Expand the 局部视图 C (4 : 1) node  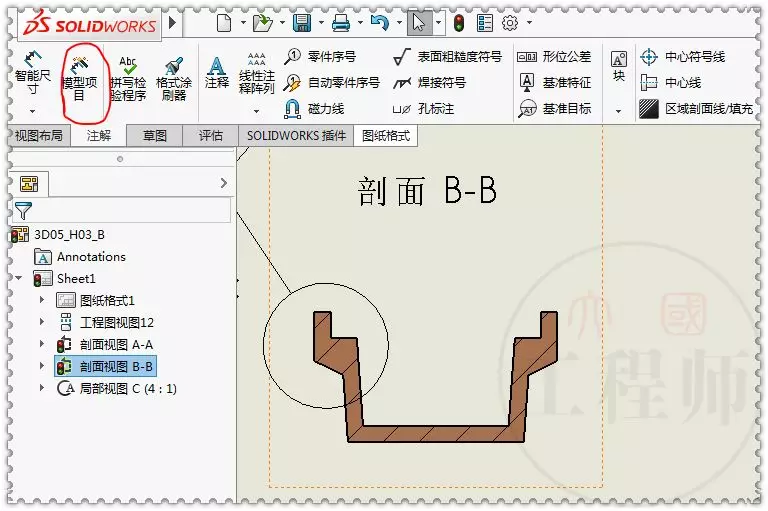pyautogui.click(x=42, y=388)
